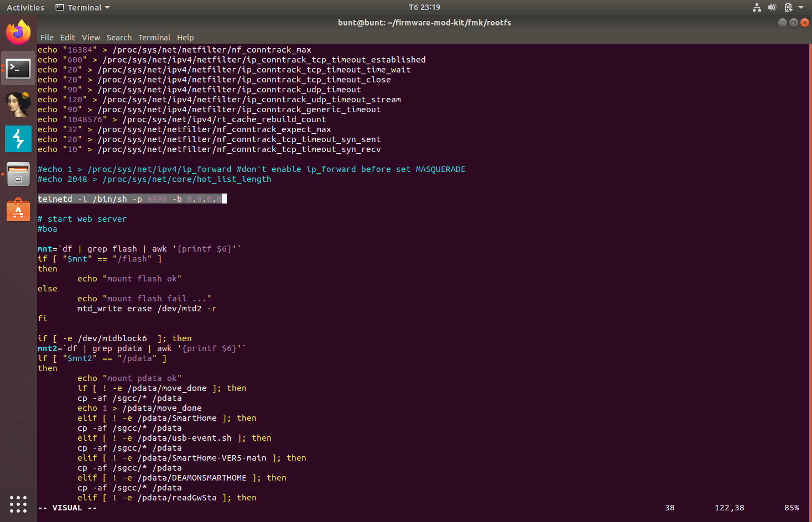
Task: Expand the system menu arrow
Action: tap(801, 7)
